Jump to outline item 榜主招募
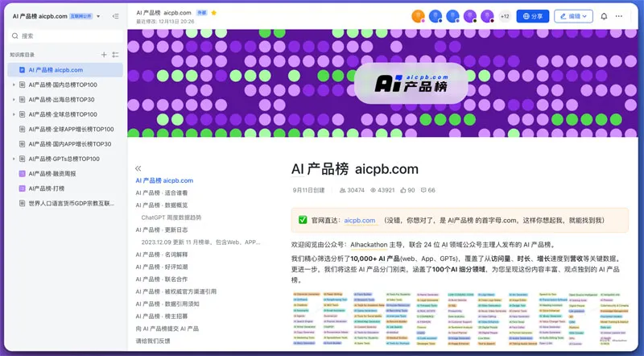 click(162, 316)
